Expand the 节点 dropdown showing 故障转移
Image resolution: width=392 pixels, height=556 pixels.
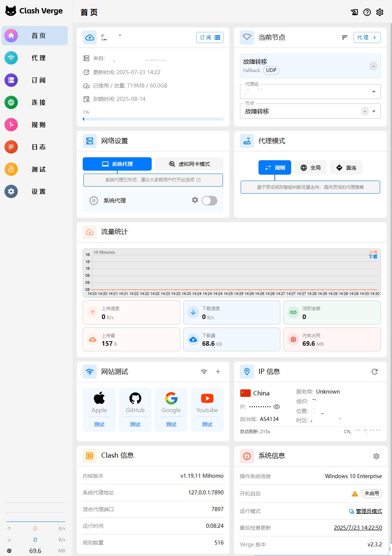[x=310, y=111]
